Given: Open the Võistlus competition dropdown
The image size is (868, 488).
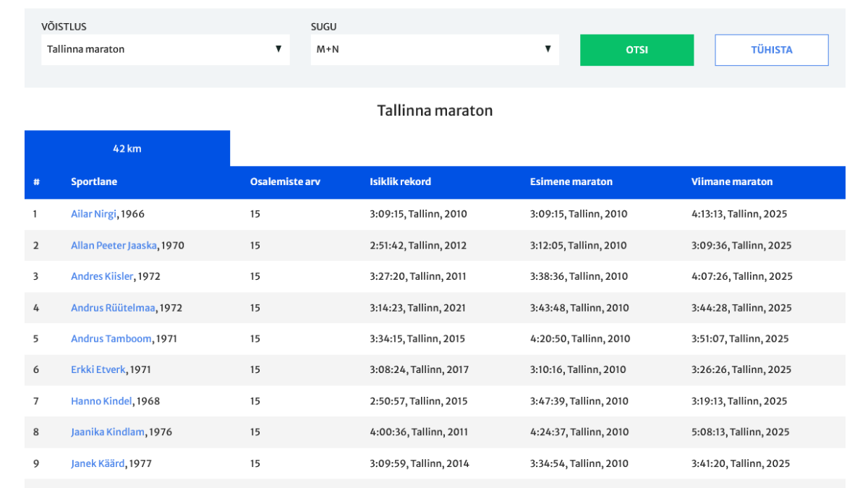Looking at the screenshot, I should 165,50.
